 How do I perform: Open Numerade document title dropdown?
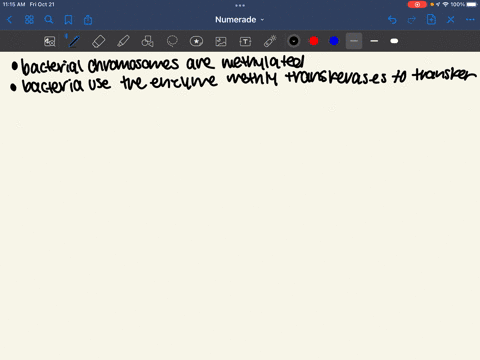tap(239, 20)
